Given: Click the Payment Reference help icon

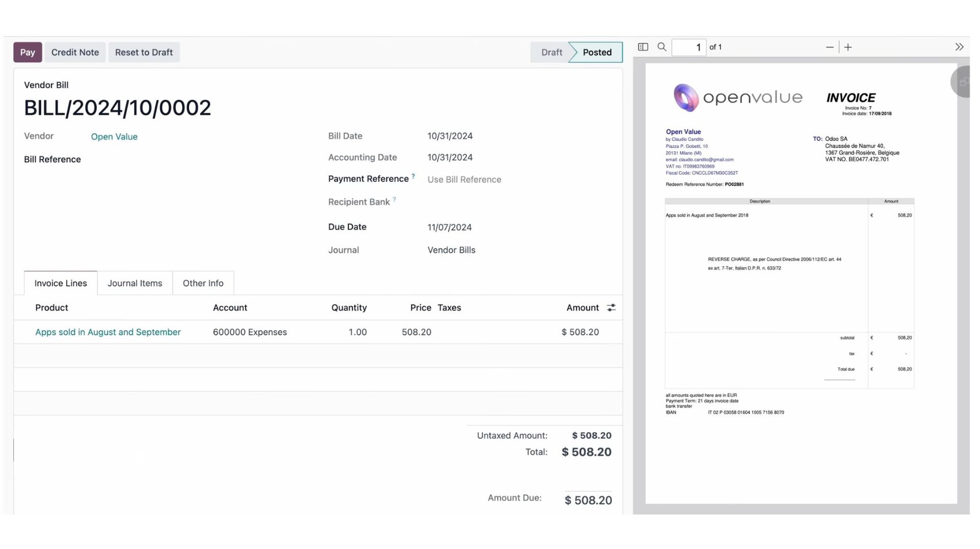Looking at the screenshot, I should (x=413, y=177).
